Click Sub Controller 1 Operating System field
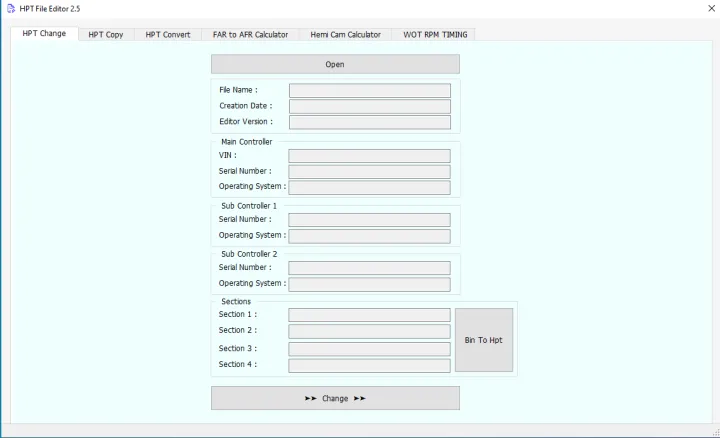720x438 pixels. coord(369,236)
